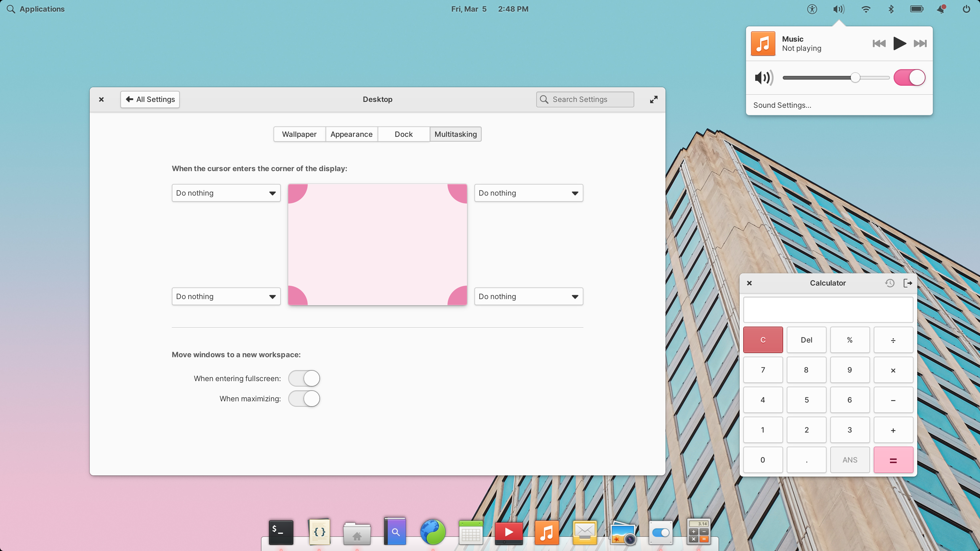The image size is (980, 551).
Task: Open the file manager dock icon
Action: point(357,532)
